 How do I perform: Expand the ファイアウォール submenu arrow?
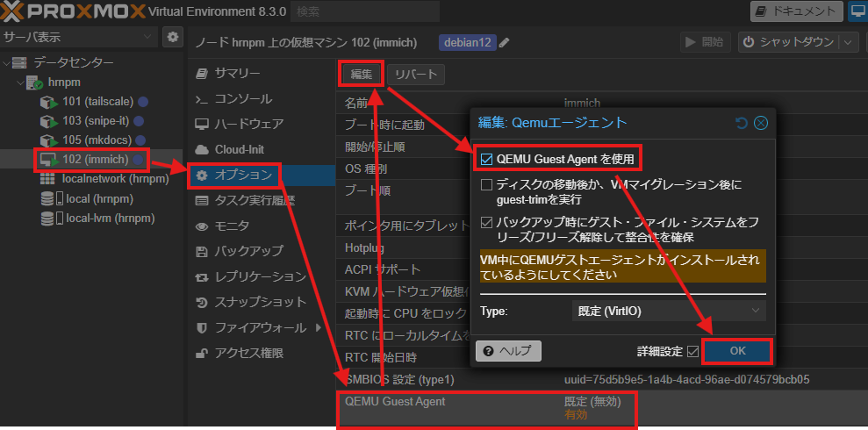pos(319,327)
